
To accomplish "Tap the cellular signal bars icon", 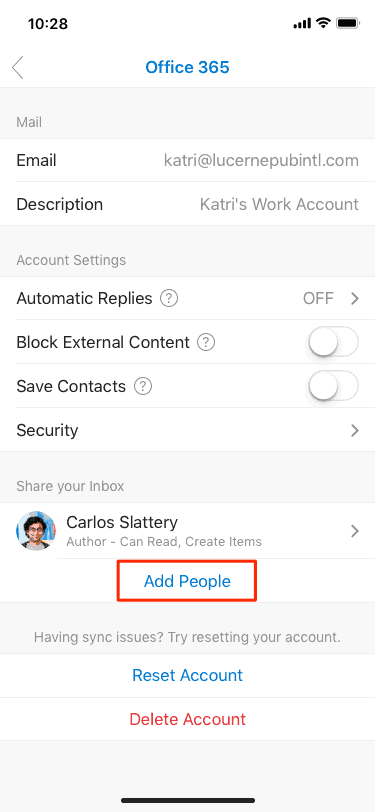I will pos(302,24).
